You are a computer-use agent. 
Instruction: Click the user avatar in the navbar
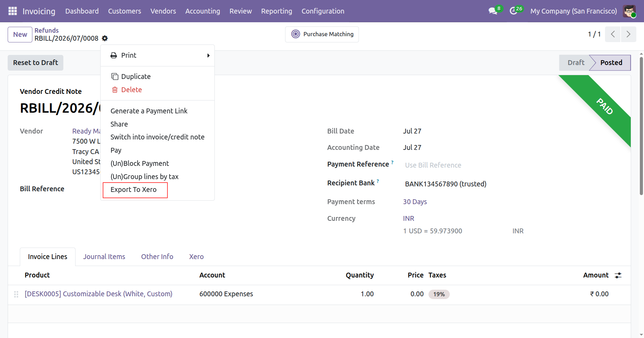[629, 11]
